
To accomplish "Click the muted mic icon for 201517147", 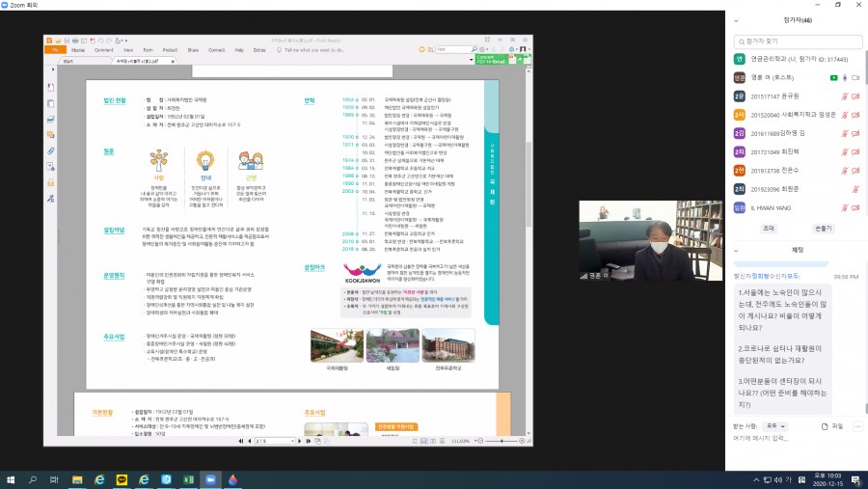I will (x=845, y=96).
